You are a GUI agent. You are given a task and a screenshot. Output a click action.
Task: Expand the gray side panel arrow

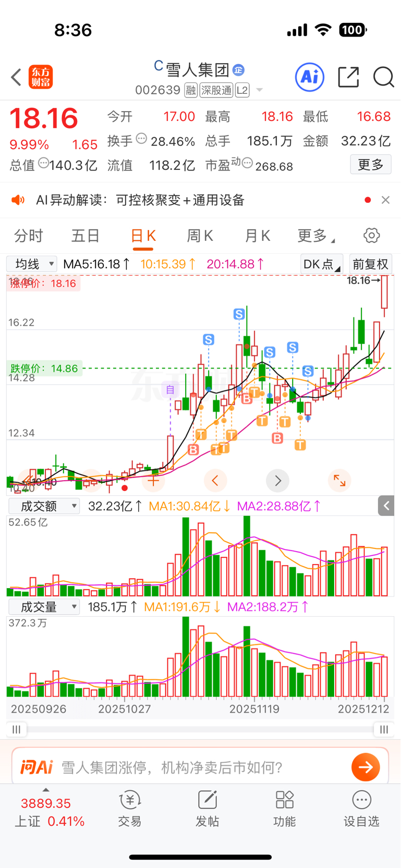pos(386,506)
